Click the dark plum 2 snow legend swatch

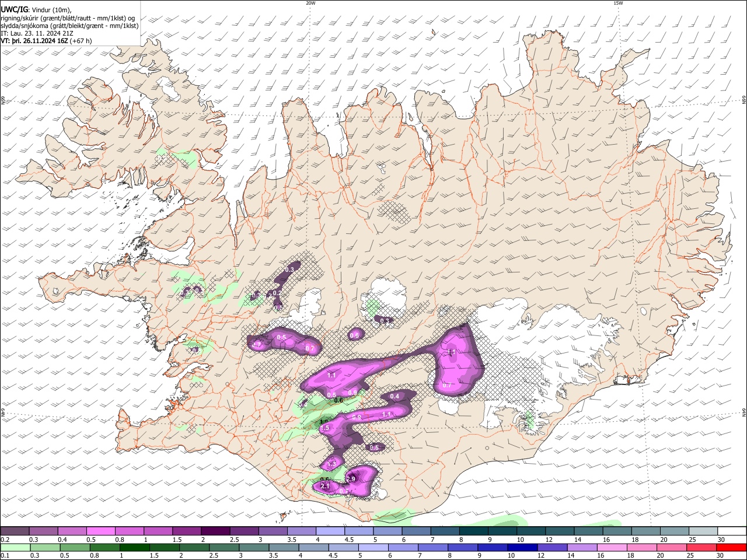215,531
